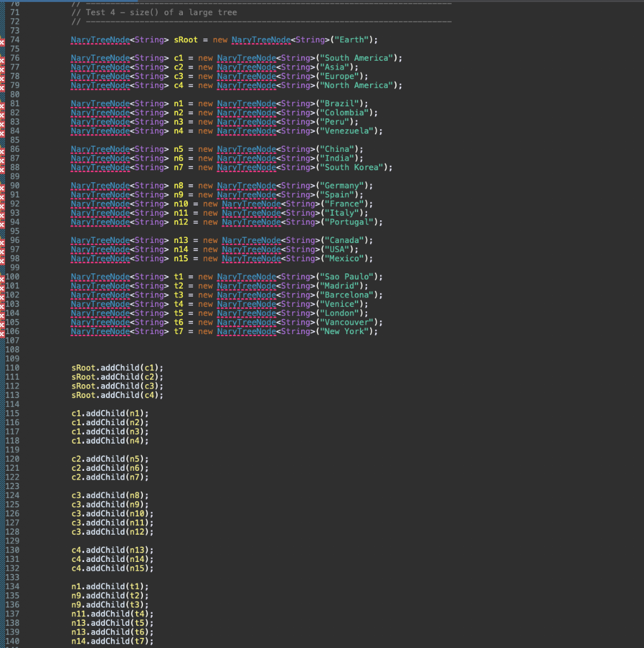This screenshot has height=648, width=644.
Task: Click line number 108 in the gutter
Action: (12, 349)
